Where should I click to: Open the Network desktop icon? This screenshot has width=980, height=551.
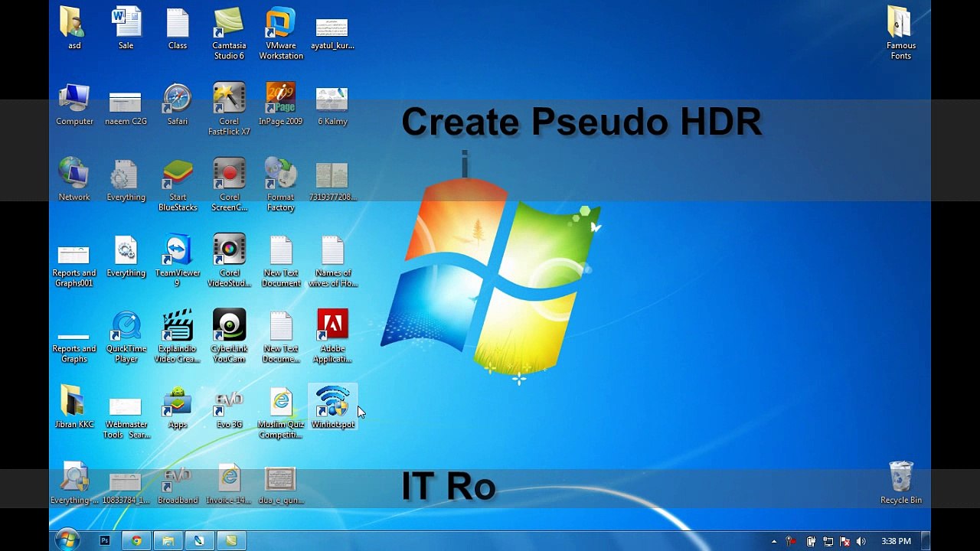coord(74,180)
